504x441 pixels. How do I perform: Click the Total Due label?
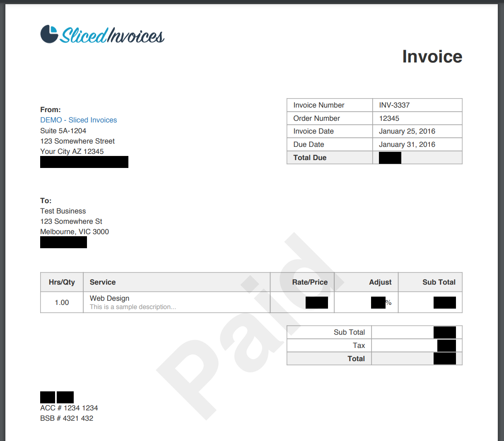pos(310,158)
